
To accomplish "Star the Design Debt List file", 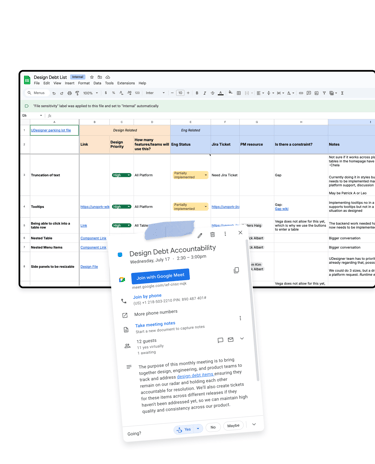I will tap(92, 77).
